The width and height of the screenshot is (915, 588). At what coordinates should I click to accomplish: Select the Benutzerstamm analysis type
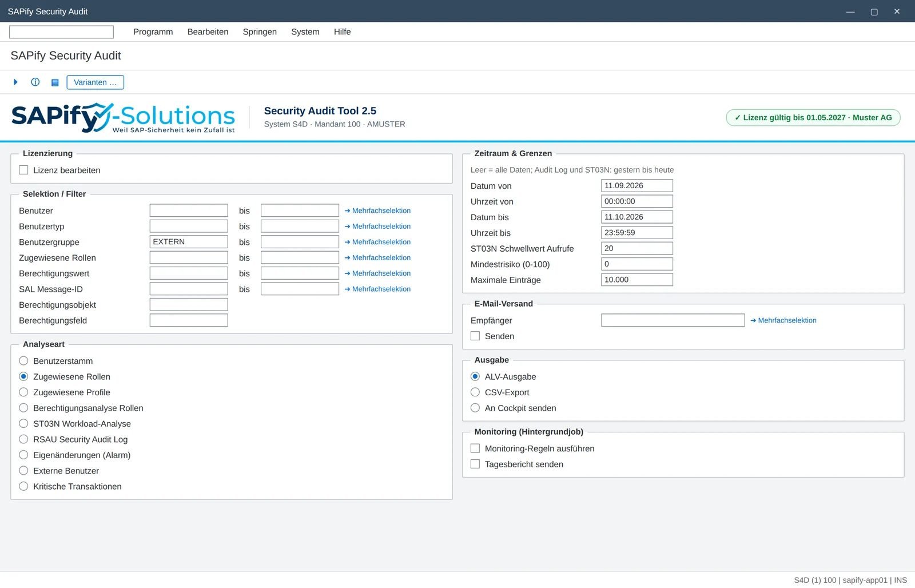23,361
